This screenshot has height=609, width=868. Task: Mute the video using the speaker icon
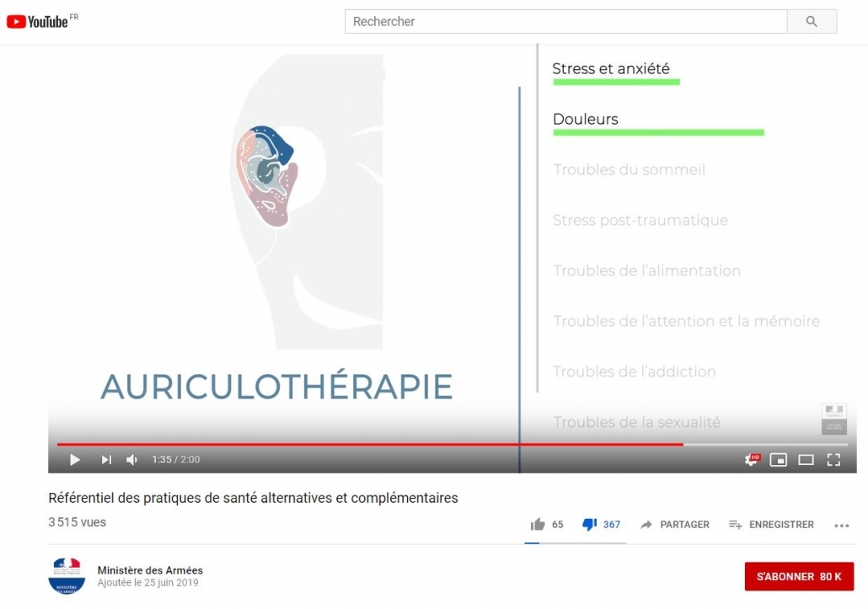coord(132,460)
